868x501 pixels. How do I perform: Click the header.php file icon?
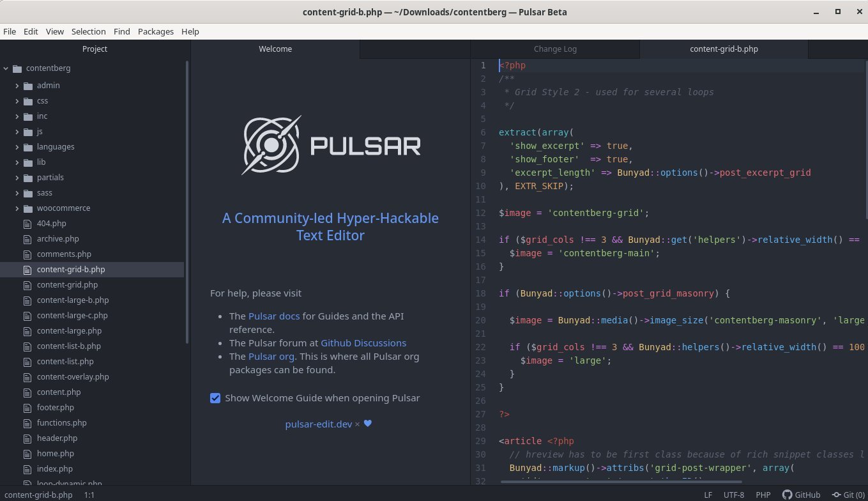(x=27, y=438)
